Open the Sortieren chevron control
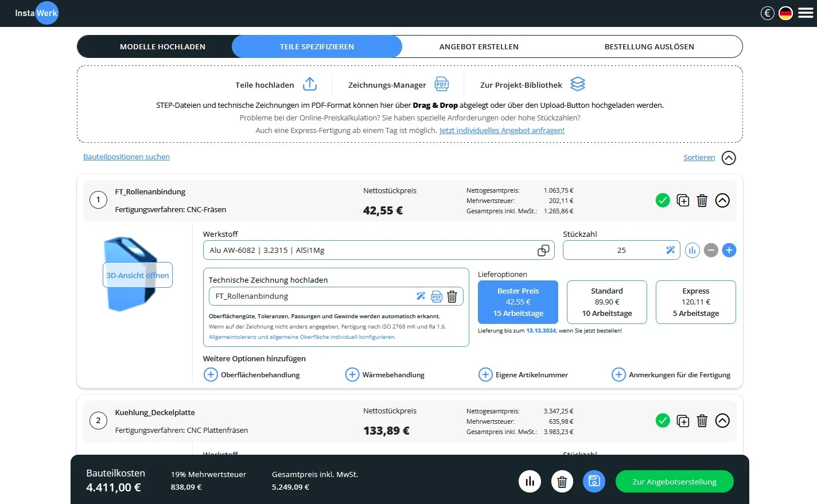 [729, 158]
